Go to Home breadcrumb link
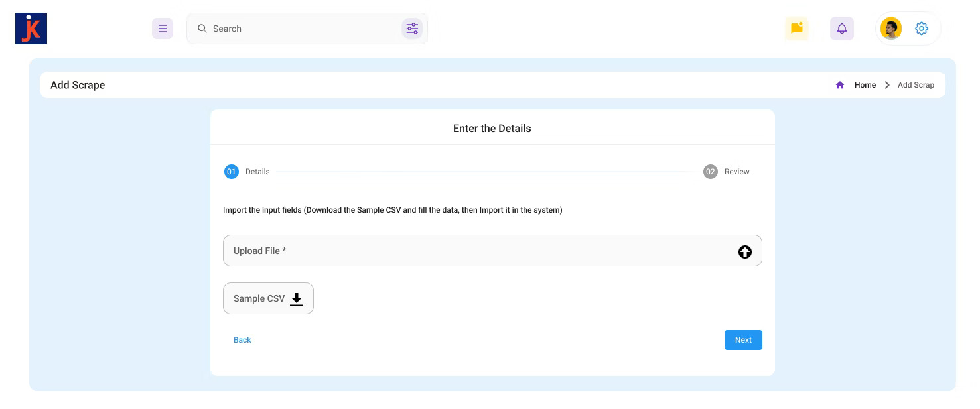 pyautogui.click(x=865, y=85)
